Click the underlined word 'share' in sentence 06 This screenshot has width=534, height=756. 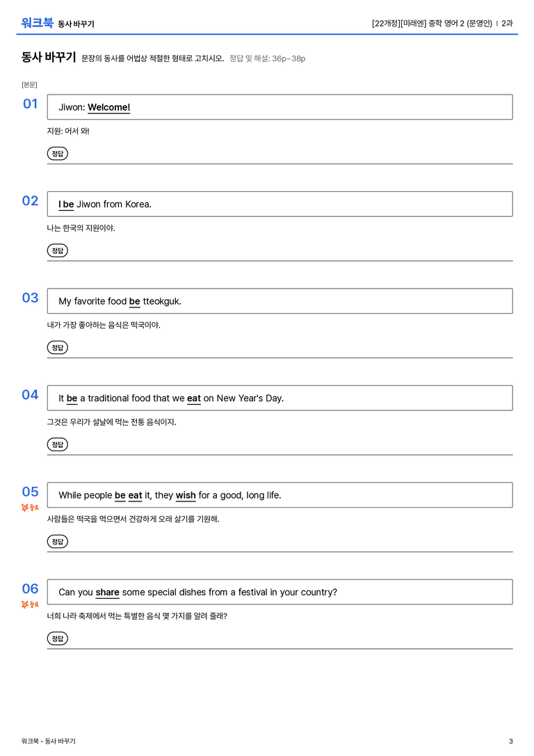coord(107,592)
